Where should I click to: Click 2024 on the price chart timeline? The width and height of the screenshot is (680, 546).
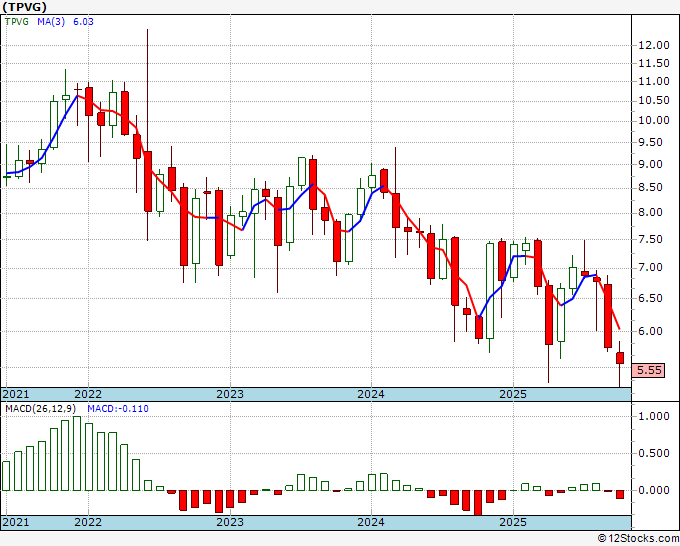pyautogui.click(x=371, y=394)
